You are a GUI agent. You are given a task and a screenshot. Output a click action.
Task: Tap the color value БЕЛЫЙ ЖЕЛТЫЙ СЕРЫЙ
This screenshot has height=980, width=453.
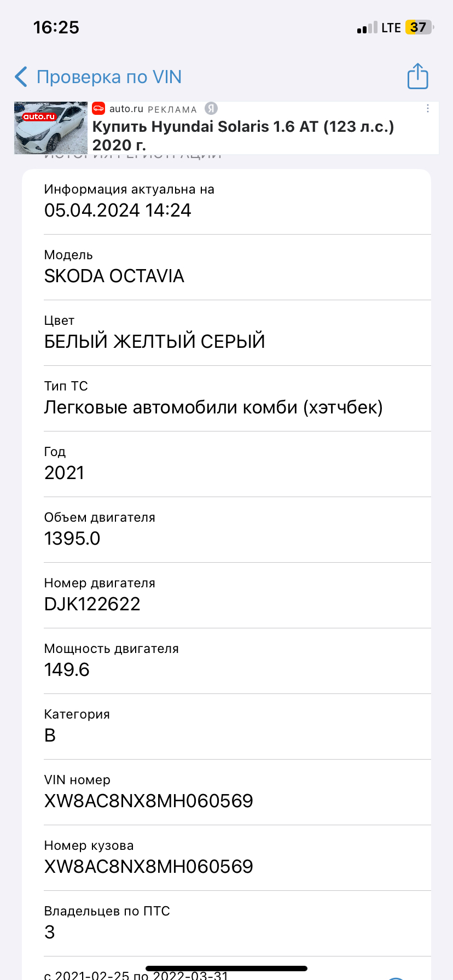(x=155, y=341)
